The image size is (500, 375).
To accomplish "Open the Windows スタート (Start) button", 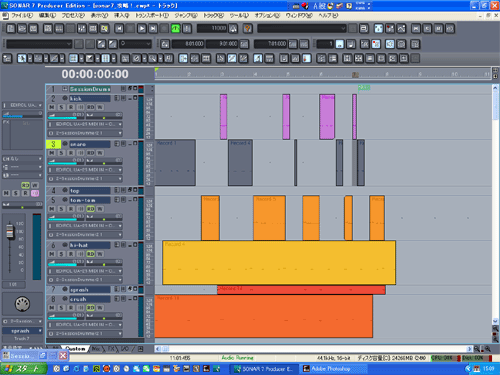I will [23, 369].
